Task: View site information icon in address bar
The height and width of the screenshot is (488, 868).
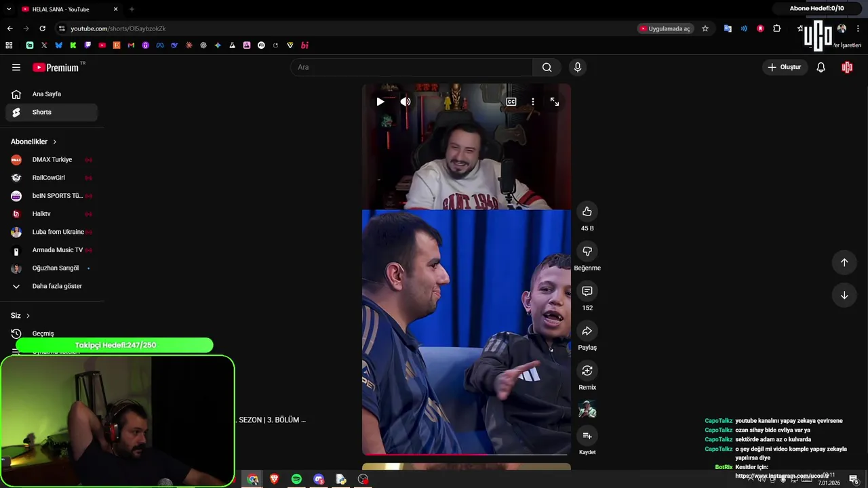Action: 62,28
